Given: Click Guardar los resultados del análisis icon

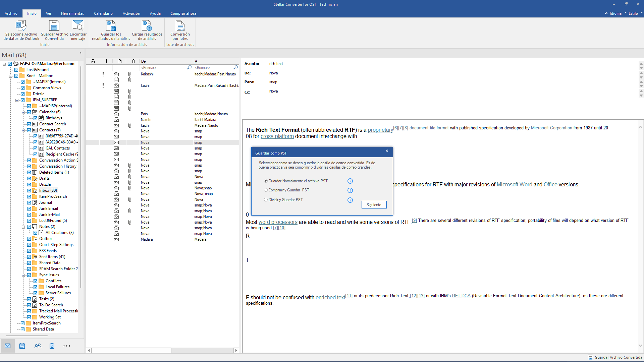Looking at the screenshot, I should pos(111,26).
